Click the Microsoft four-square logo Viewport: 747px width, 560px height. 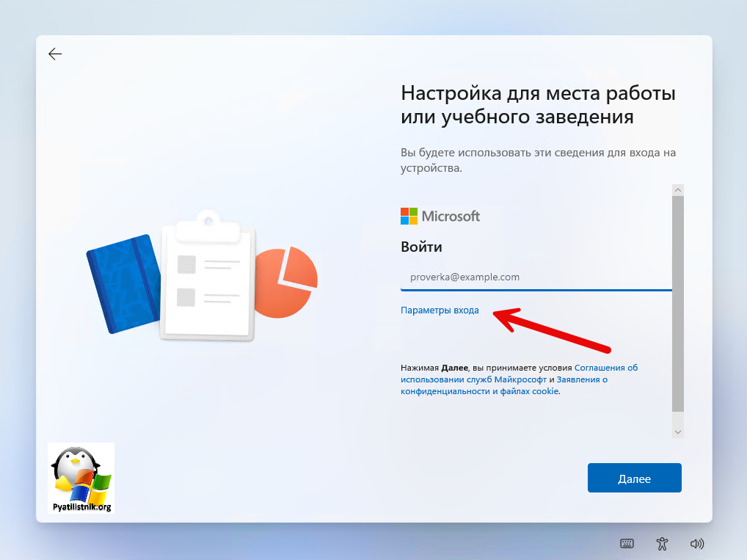coord(409,216)
